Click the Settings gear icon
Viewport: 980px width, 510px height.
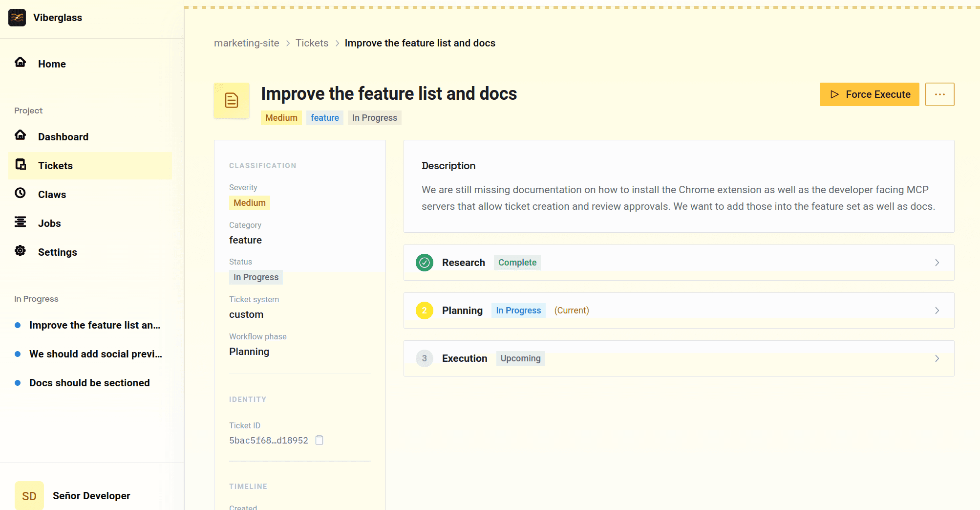point(20,251)
